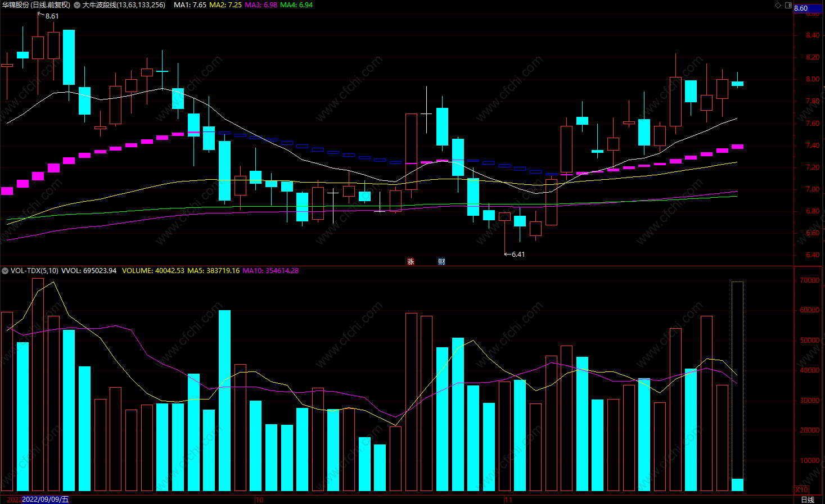Click the 2022/09/09/五 date label
Viewport: 825px width, 504px height.
click(45, 500)
